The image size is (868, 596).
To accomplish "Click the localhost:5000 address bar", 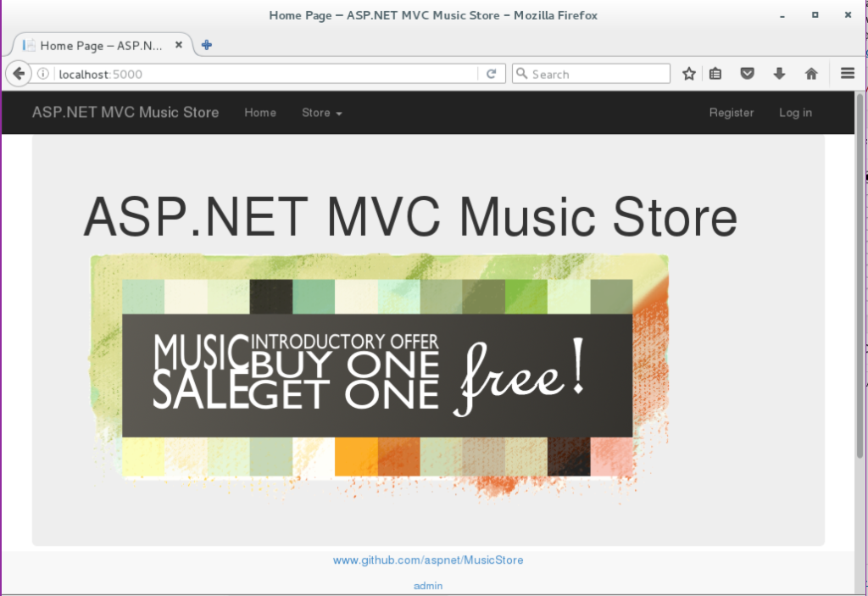I will (254, 74).
